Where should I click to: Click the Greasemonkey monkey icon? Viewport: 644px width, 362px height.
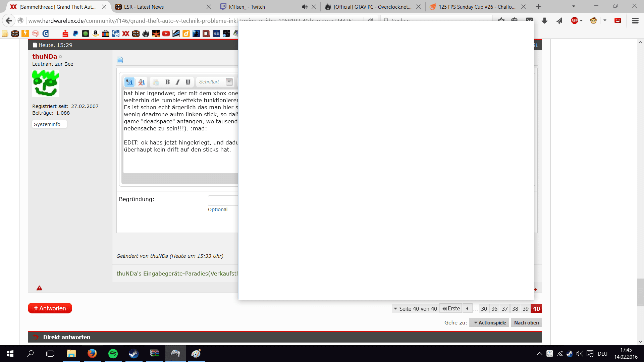(x=593, y=21)
